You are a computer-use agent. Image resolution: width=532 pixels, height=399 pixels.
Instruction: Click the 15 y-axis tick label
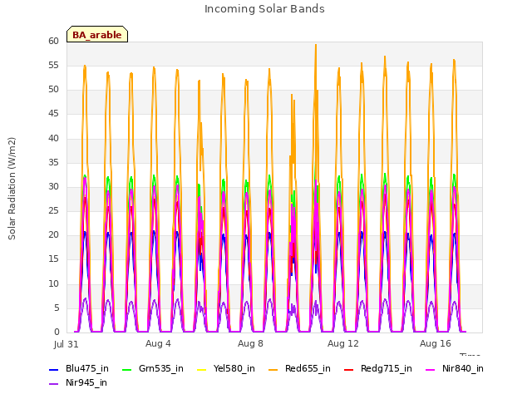(x=53, y=259)
